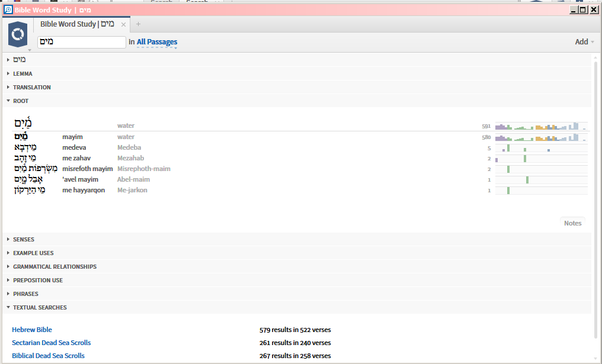602x364 pixels.
Task: Expand the SENSES section
Action: tap(8, 239)
